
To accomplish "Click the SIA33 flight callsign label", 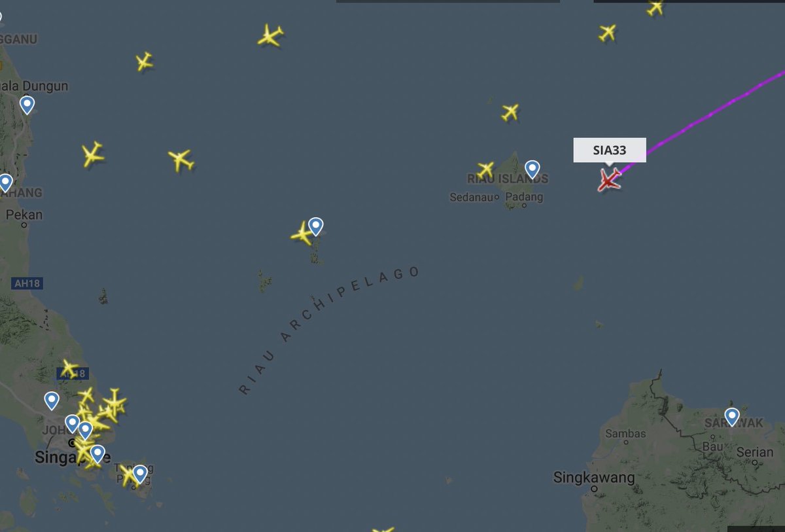I will pyautogui.click(x=610, y=150).
